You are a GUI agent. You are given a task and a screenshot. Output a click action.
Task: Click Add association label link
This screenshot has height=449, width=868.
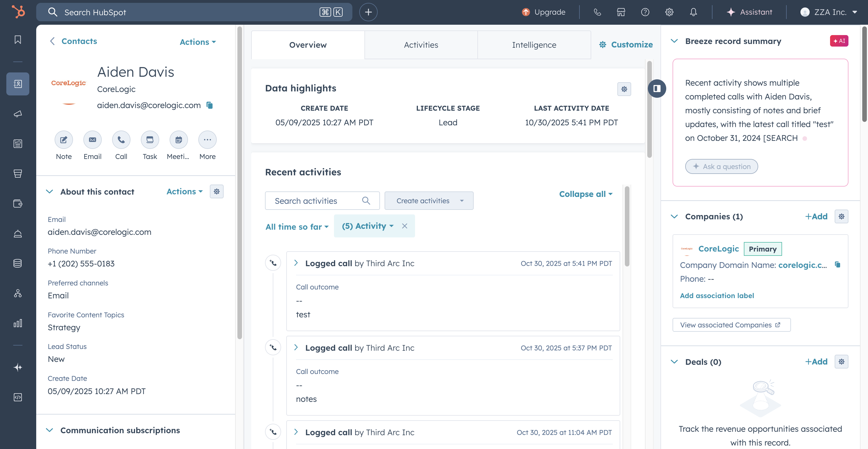pos(717,295)
